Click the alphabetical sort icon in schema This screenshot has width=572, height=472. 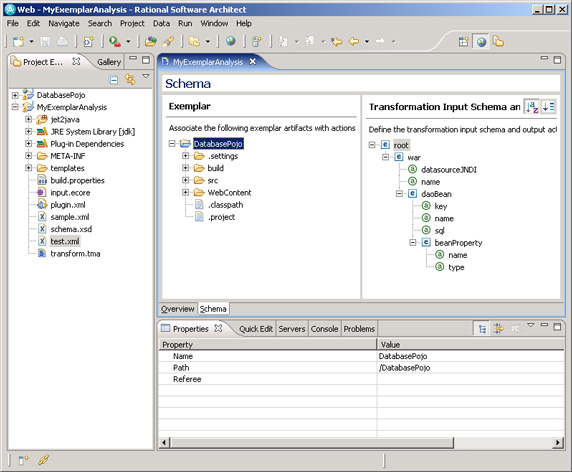(x=532, y=107)
